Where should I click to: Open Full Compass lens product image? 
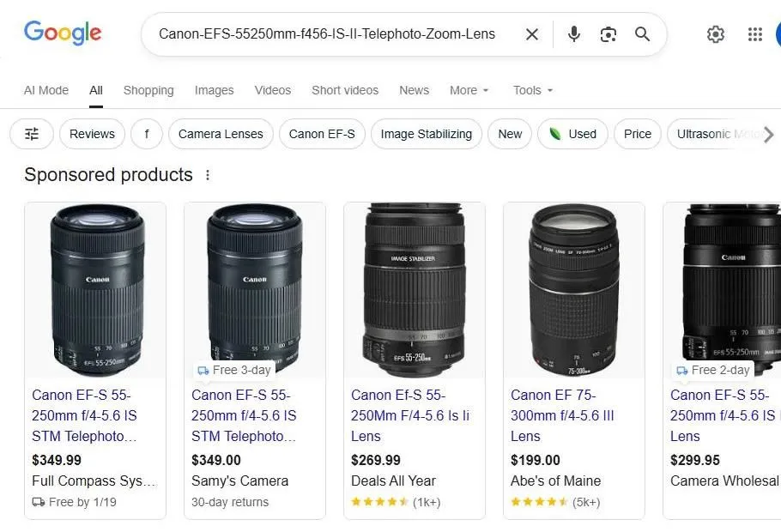coord(95,290)
